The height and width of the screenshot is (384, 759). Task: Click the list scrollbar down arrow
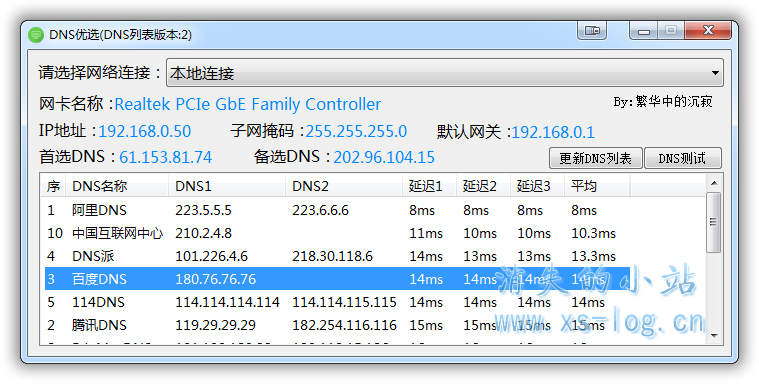(713, 335)
